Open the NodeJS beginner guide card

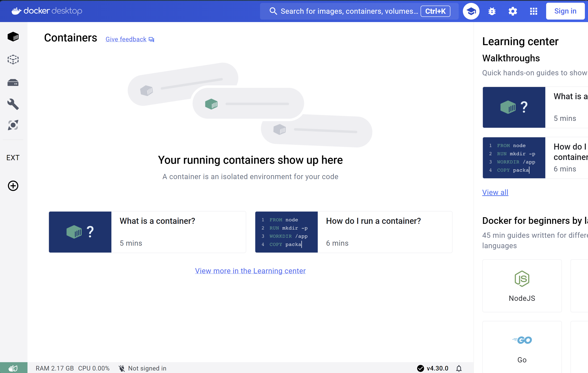tap(522, 286)
